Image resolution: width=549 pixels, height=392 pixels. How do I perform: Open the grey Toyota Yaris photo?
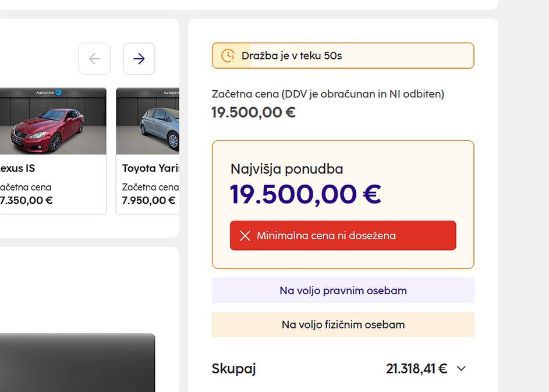pos(149,125)
